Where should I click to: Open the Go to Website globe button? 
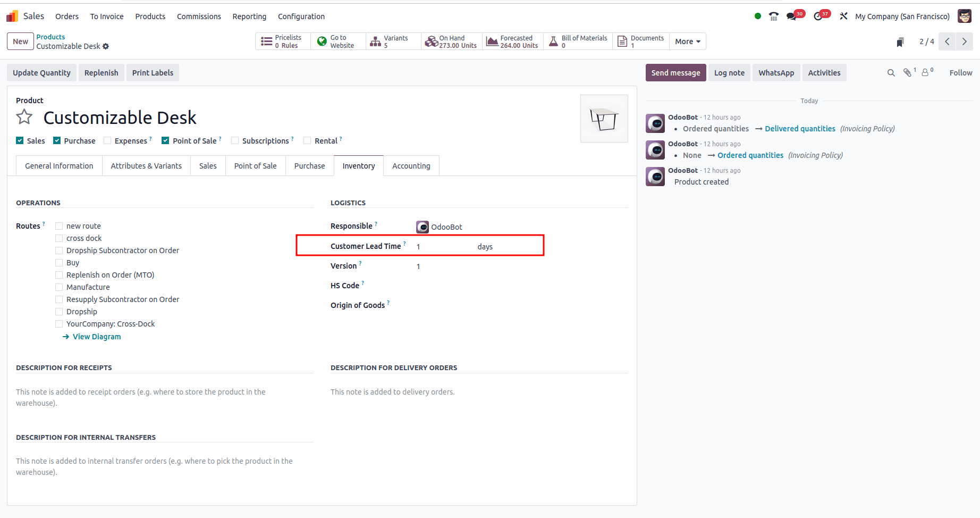click(338, 41)
